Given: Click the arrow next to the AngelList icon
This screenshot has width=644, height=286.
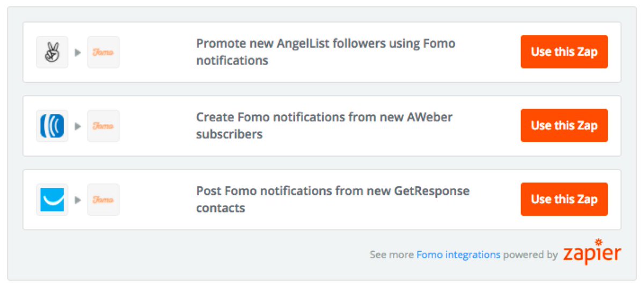Looking at the screenshot, I should [78, 53].
